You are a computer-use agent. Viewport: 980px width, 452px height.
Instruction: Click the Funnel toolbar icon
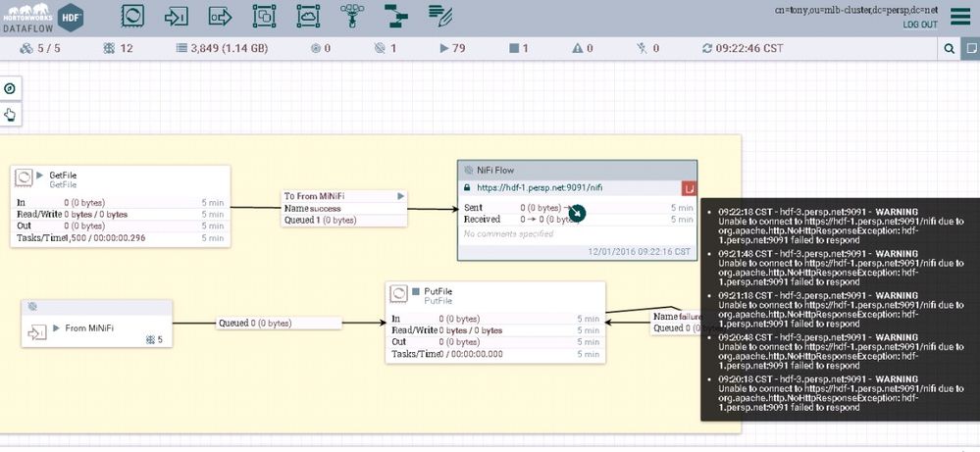point(352,17)
